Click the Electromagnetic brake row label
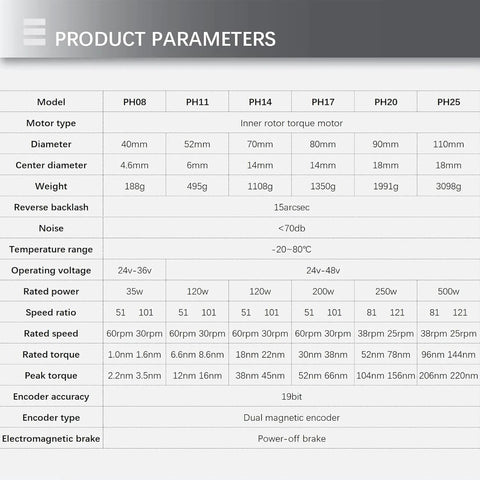This screenshot has height=480, width=480. [51, 439]
